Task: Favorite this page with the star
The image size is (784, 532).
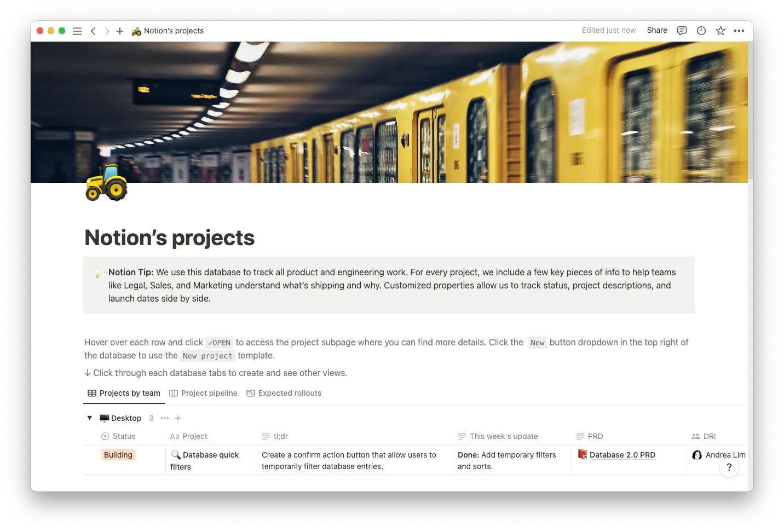Action: 720,31
